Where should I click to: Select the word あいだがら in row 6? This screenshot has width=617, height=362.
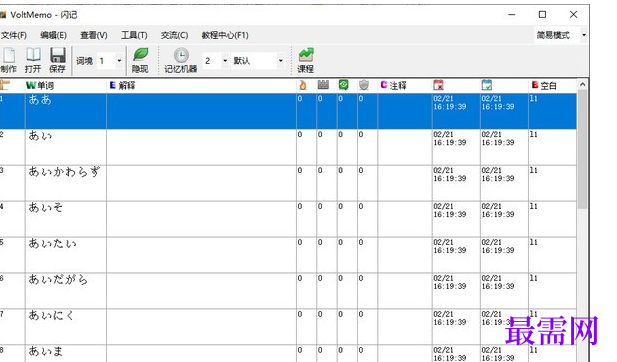(x=58, y=279)
